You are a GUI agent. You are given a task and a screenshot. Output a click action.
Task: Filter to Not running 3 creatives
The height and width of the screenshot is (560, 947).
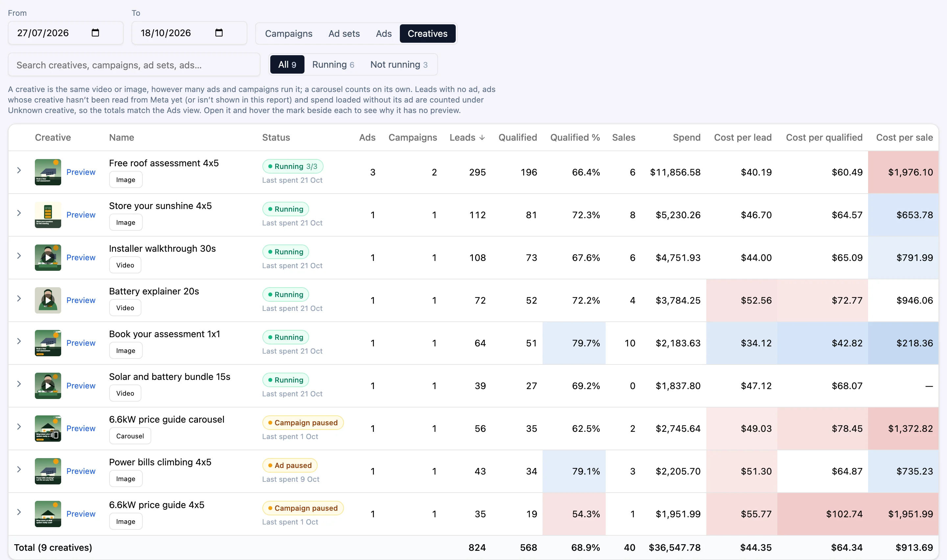point(399,64)
